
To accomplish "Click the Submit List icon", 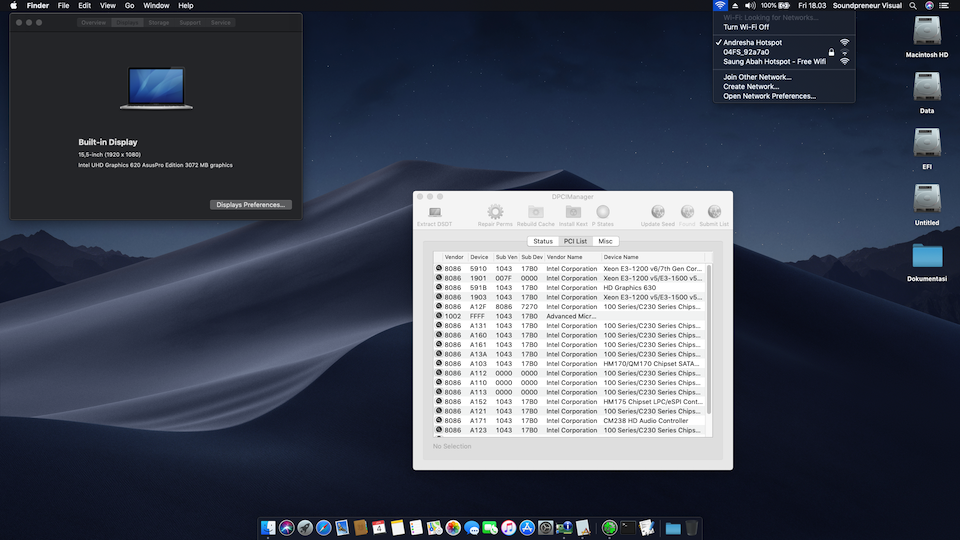I will coord(714,212).
